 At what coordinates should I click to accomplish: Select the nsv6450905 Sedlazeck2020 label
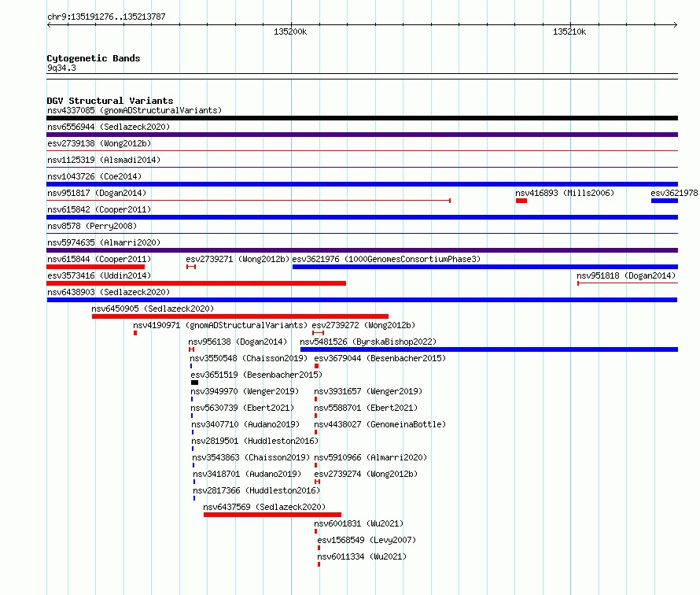[153, 309]
